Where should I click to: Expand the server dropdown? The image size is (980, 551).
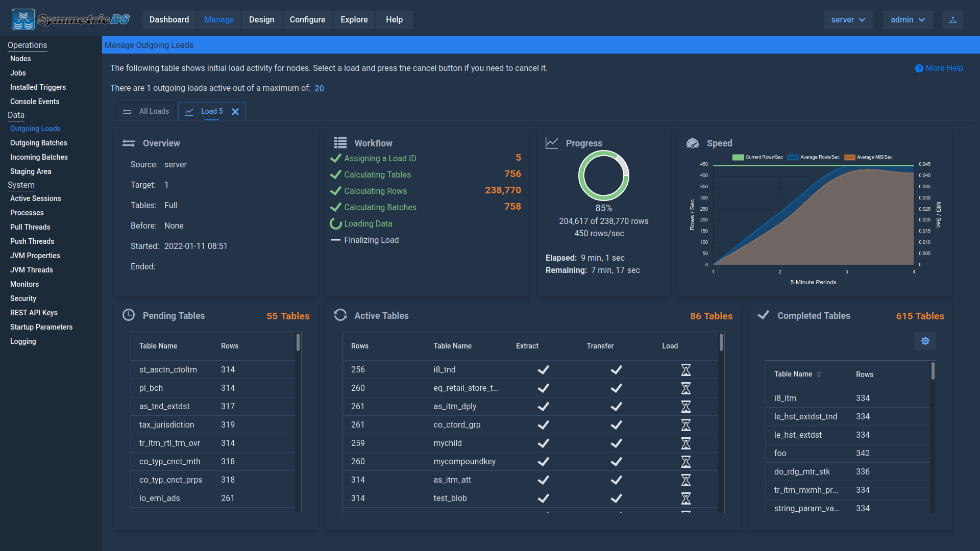[x=848, y=20]
